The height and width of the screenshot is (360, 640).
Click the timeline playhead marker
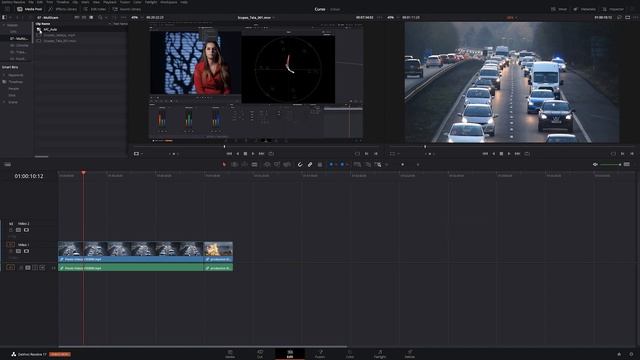[x=83, y=173]
